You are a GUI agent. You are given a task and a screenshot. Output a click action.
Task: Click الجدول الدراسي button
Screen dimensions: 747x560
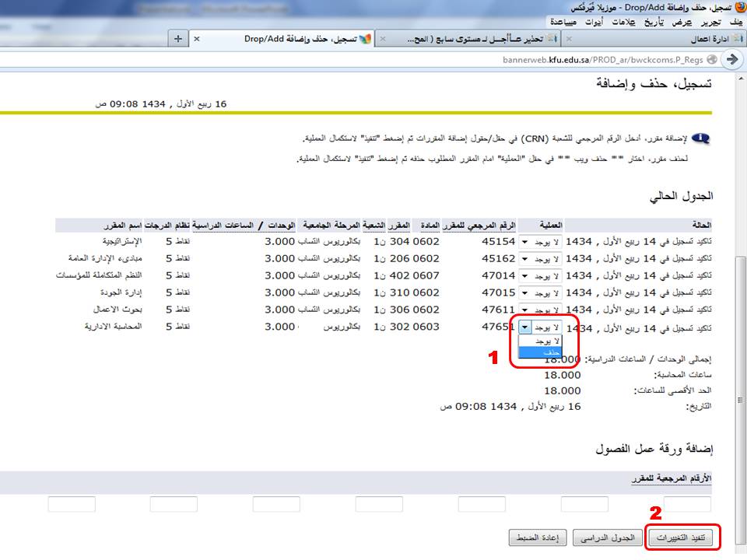[x=609, y=537]
